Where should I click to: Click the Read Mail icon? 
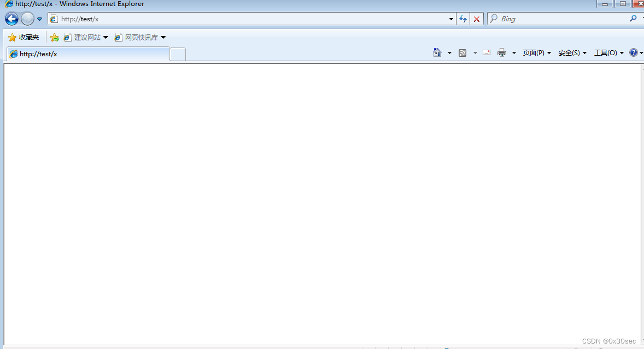pyautogui.click(x=487, y=52)
